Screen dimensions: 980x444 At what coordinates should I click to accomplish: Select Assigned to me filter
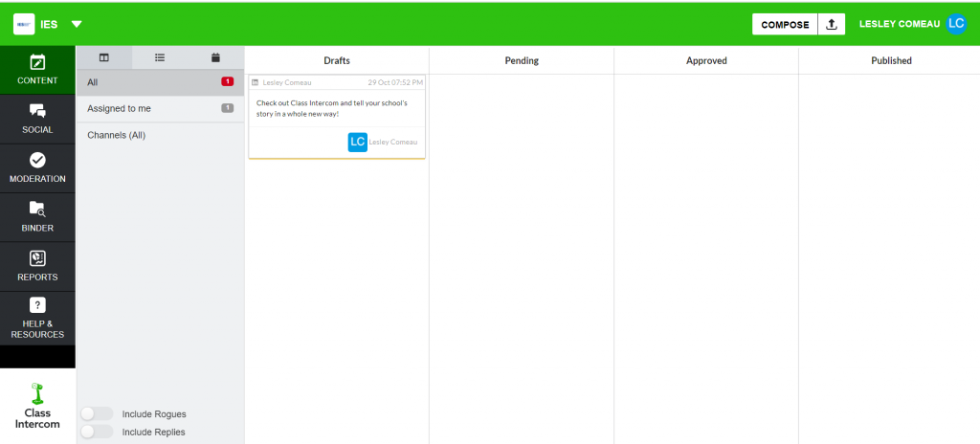point(160,109)
